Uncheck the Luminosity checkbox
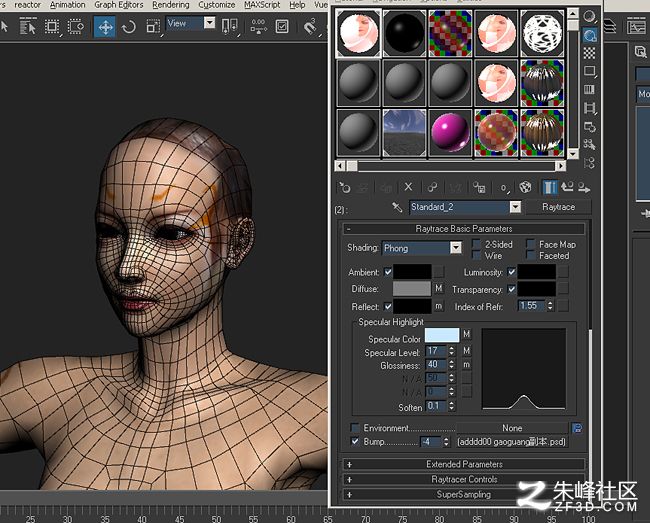The height and width of the screenshot is (523, 650). (512, 272)
